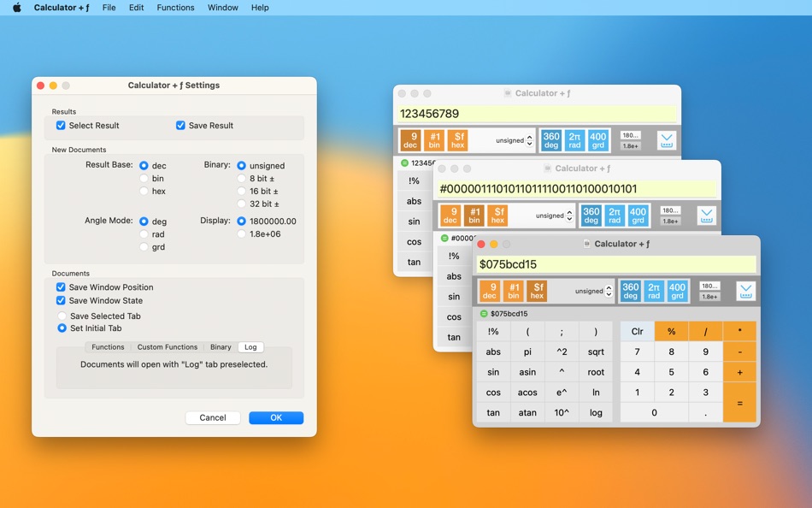Click dec icon in the 123456789 calculator window
812x508 pixels.
pyautogui.click(x=410, y=140)
